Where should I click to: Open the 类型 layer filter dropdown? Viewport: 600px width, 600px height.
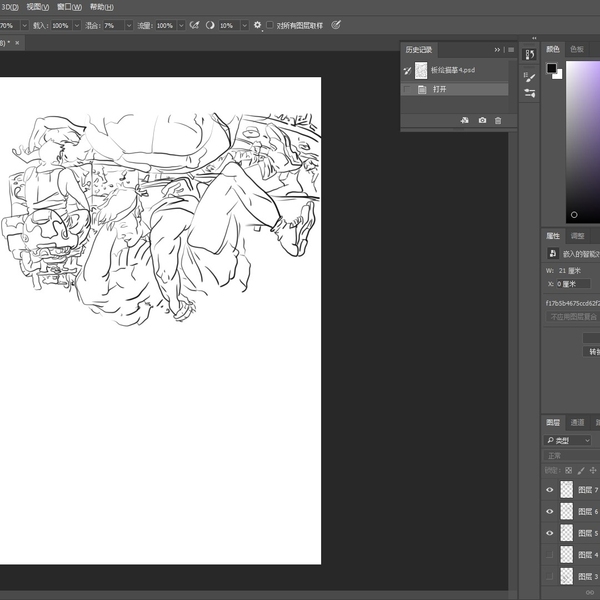pos(567,440)
